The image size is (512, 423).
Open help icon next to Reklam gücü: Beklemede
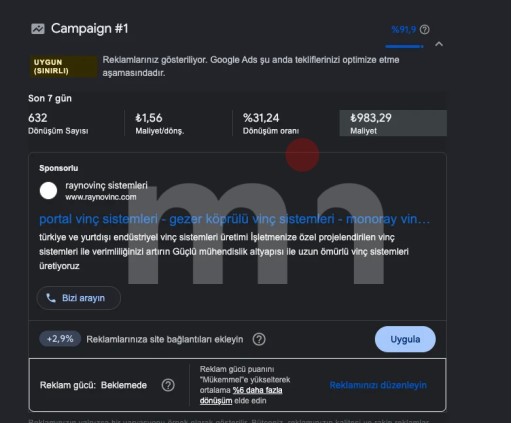point(168,385)
